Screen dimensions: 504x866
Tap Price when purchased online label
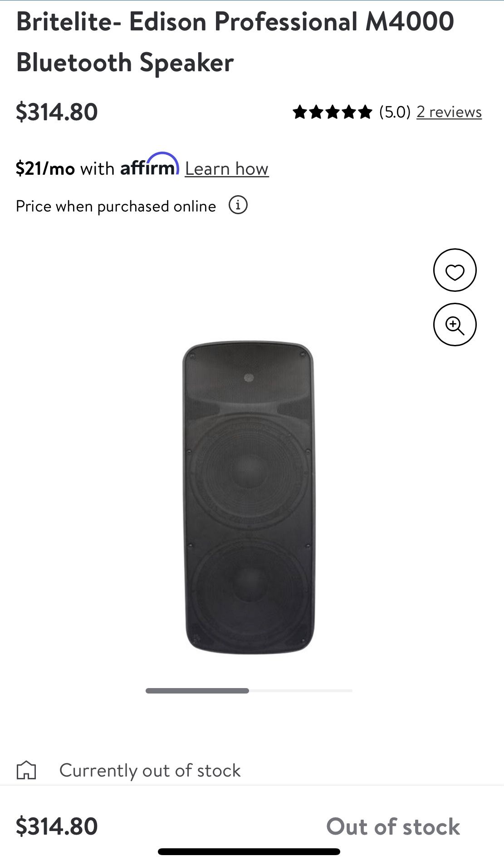(x=116, y=206)
